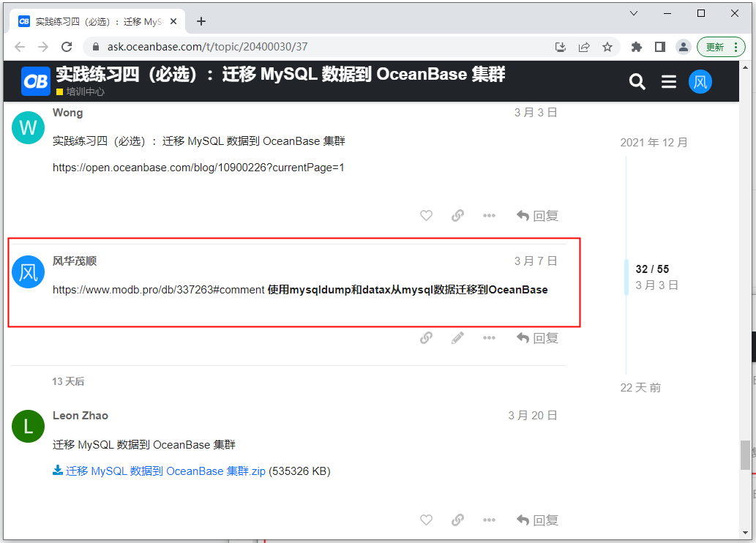Viewport: 756px width, 543px height.
Task: Click the 3月3日 date on Wong's post
Action: point(535,113)
